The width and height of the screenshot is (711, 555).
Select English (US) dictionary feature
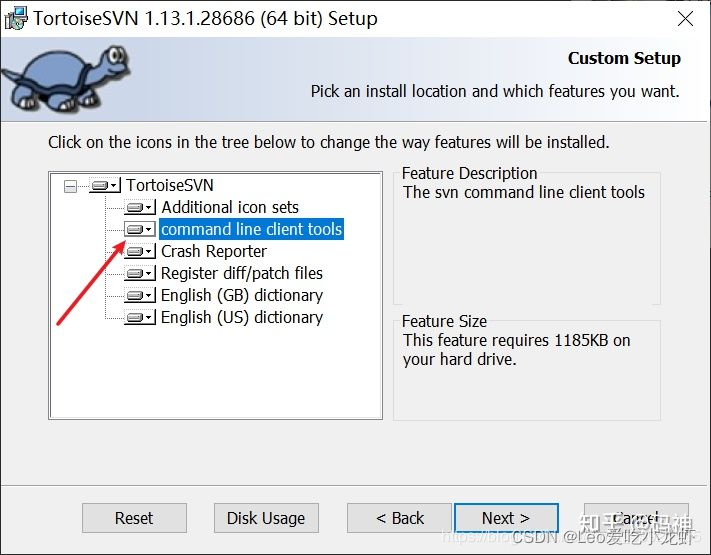[242, 317]
